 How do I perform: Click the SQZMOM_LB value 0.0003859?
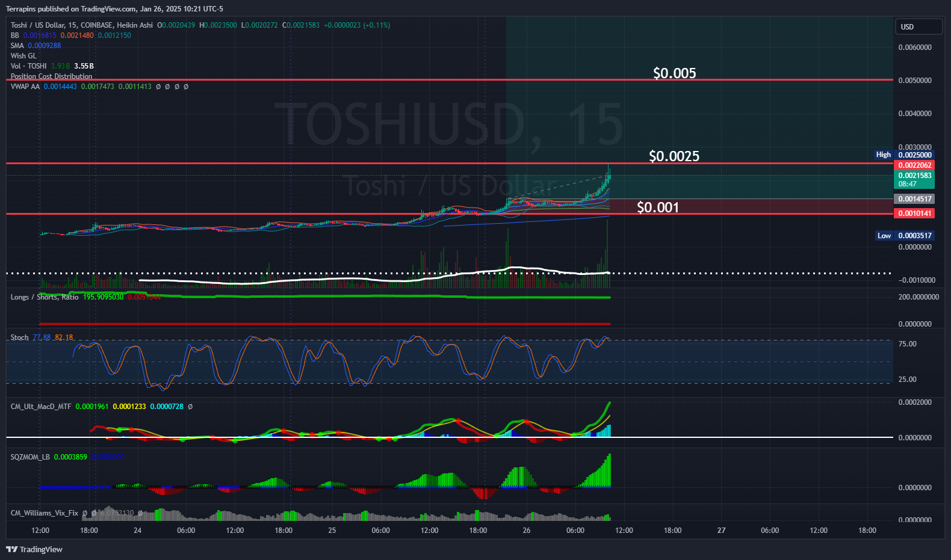pyautogui.click(x=70, y=457)
